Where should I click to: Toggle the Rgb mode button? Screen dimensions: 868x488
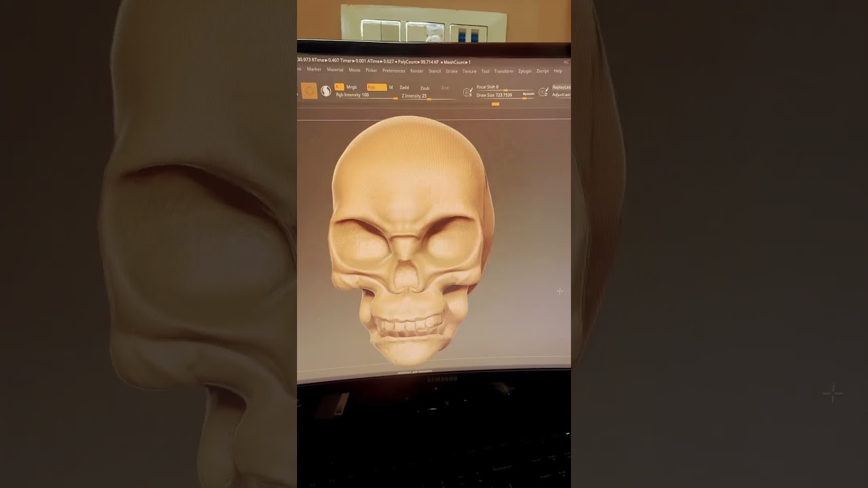376,87
